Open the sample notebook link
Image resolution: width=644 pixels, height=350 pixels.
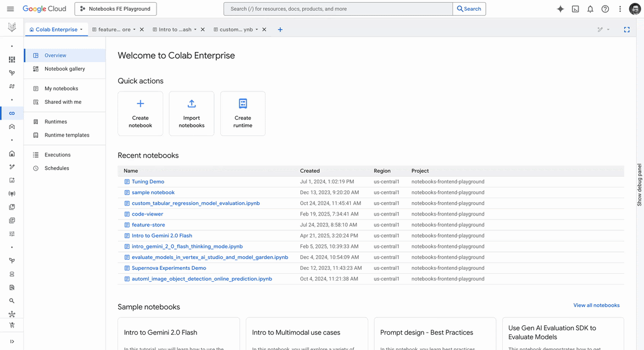point(153,193)
